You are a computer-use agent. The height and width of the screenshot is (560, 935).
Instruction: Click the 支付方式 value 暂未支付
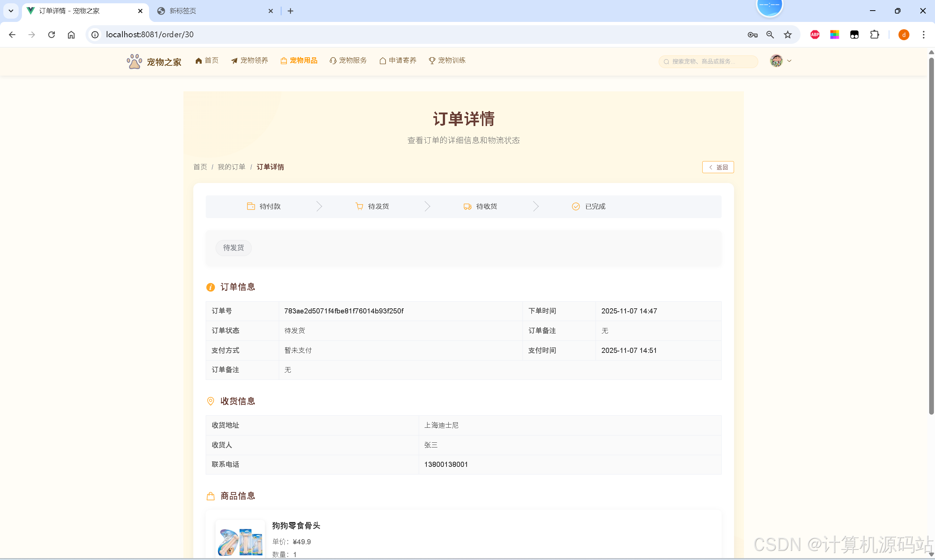(x=298, y=350)
